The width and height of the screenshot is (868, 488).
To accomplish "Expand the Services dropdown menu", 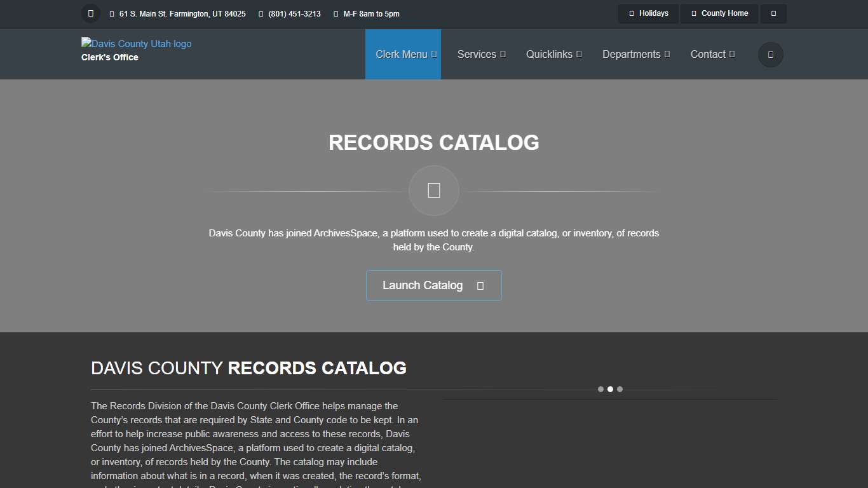I will click(x=481, y=54).
